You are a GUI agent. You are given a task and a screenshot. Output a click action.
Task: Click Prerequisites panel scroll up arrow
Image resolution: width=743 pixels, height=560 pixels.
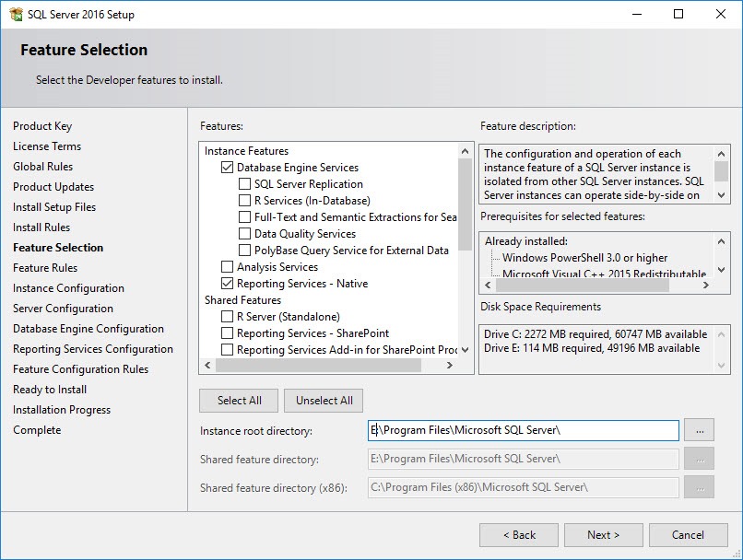click(721, 241)
